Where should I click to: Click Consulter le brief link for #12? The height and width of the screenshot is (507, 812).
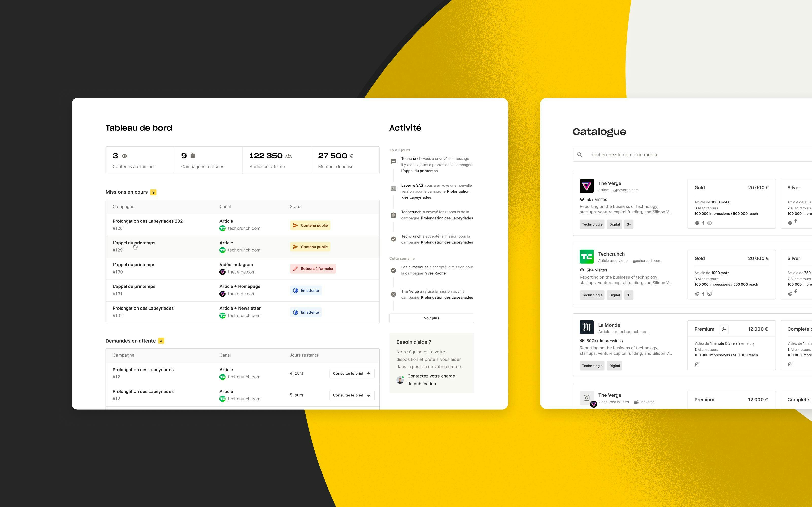pyautogui.click(x=351, y=373)
